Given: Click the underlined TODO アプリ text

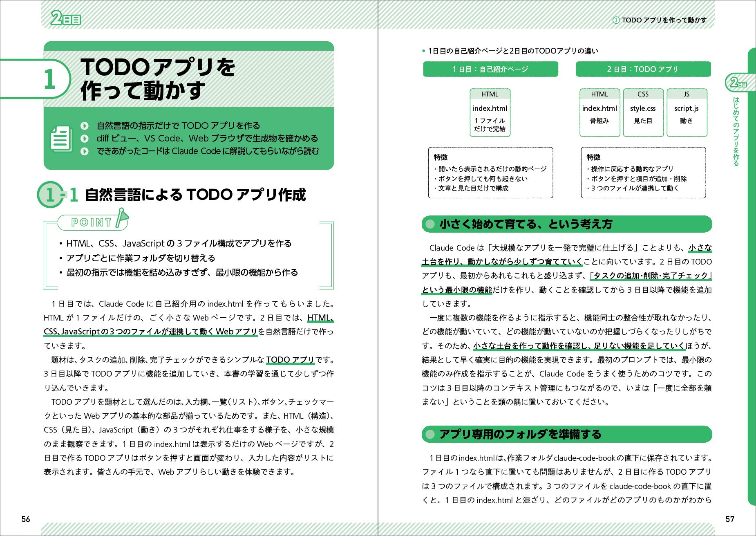Looking at the screenshot, I should tap(290, 360).
